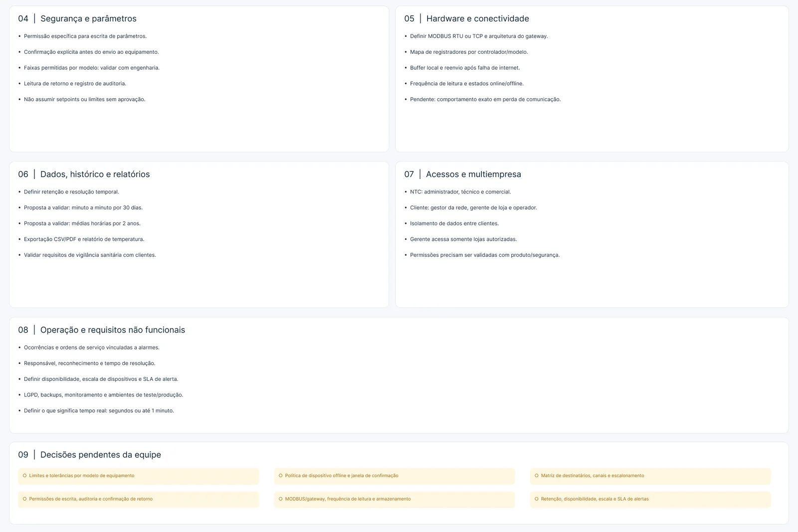Select the 'Permissões de escrita, auditoria' chip
Screen dimensions: 798x532
click(x=139, y=499)
